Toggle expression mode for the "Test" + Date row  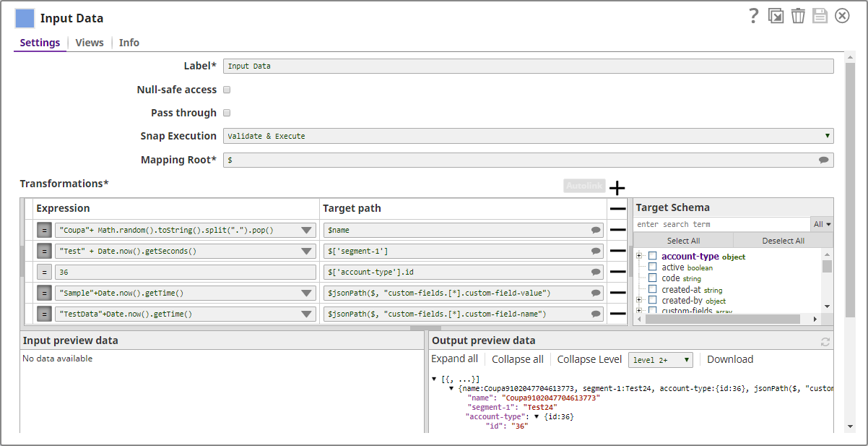pyautogui.click(x=44, y=251)
